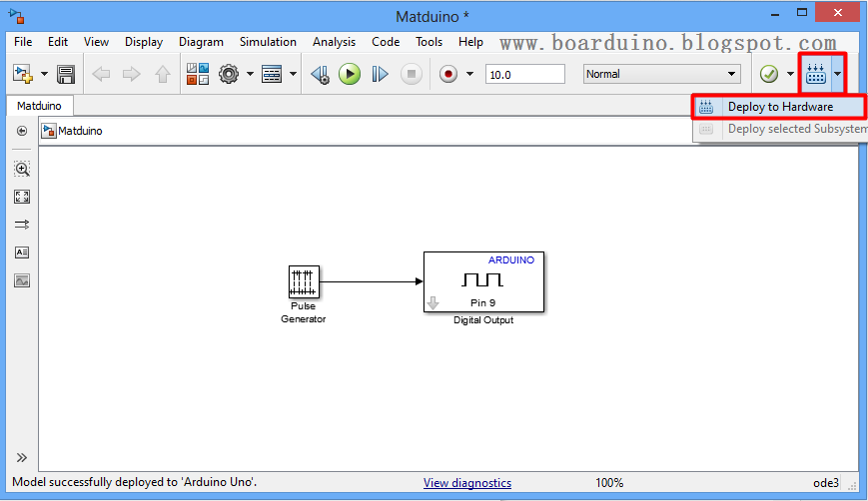This screenshot has width=868, height=501.
Task: Expand the Model Explorer dropdown arrow
Action: tap(294, 74)
